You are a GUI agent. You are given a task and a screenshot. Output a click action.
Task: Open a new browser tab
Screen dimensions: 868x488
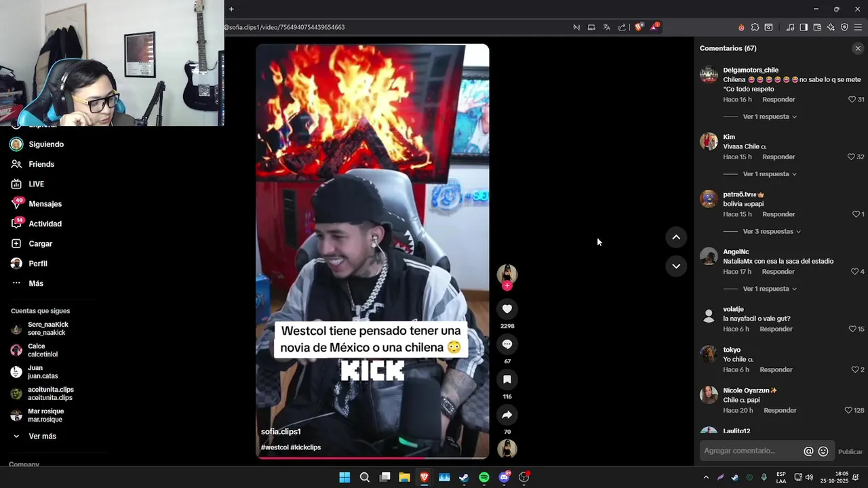pos(231,9)
